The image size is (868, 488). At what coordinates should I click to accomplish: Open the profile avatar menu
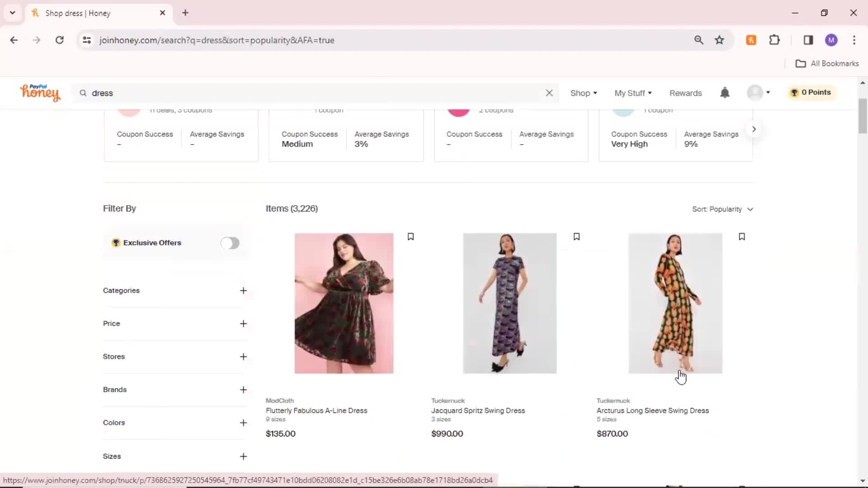click(758, 93)
